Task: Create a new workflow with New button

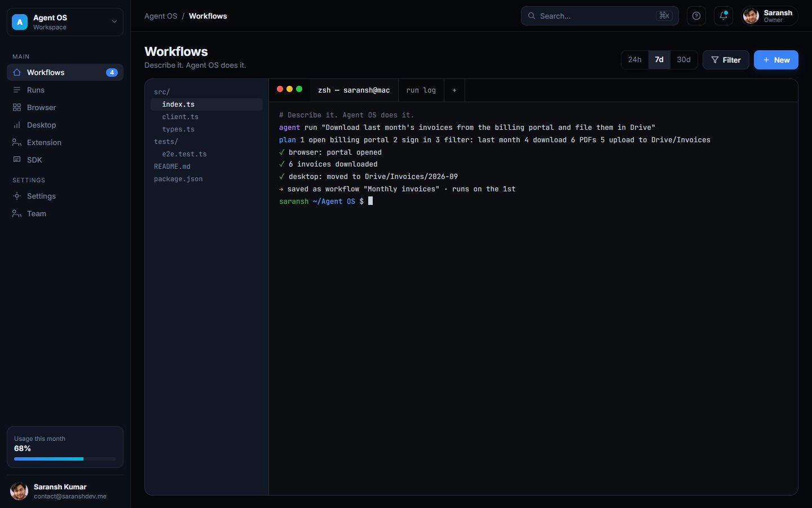Action: pos(776,60)
